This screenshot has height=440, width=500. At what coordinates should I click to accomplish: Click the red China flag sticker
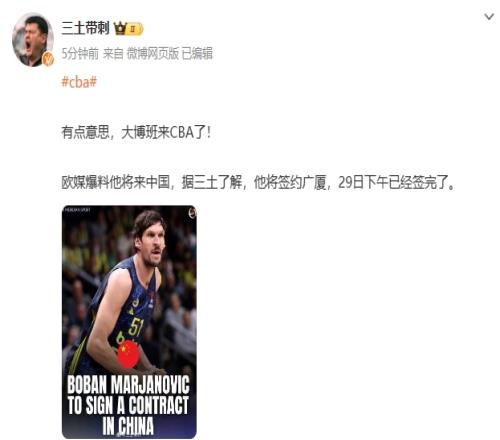pos(128,355)
